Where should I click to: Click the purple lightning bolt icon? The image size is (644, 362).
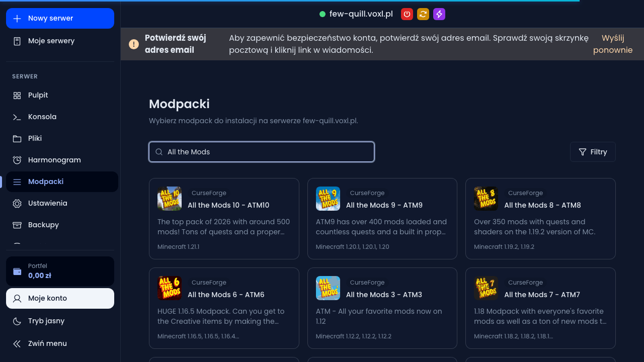pyautogui.click(x=439, y=14)
